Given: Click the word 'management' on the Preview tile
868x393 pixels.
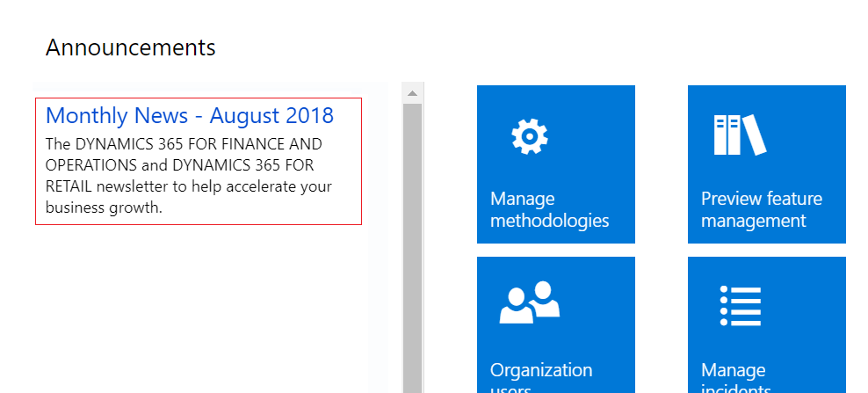Looking at the screenshot, I should tap(753, 221).
